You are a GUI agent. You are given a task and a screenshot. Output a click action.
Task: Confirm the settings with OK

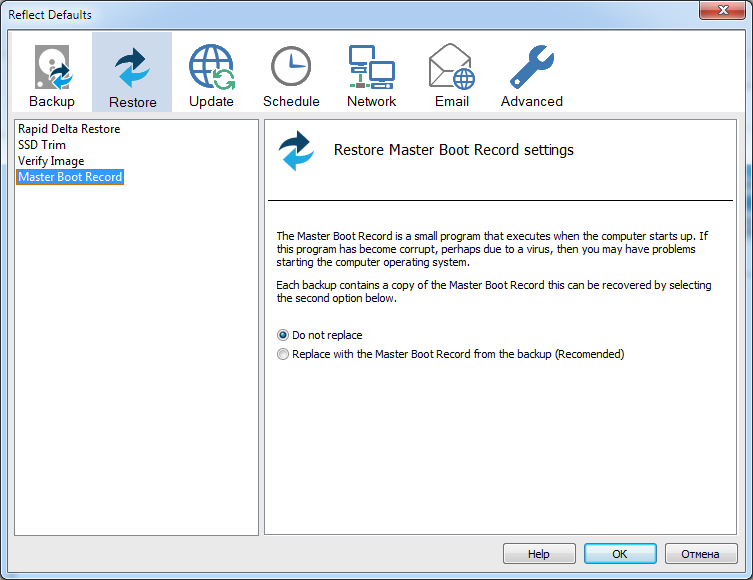tap(620, 553)
